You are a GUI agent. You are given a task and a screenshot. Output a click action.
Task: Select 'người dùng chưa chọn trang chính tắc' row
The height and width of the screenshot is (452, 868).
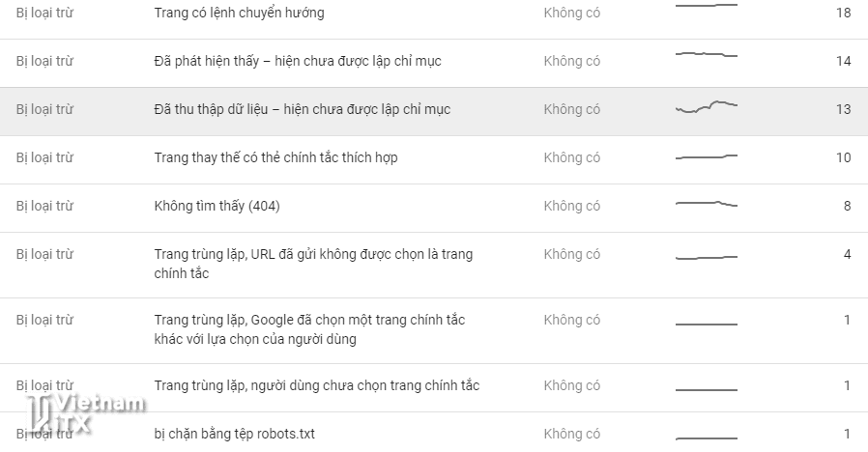click(x=316, y=385)
